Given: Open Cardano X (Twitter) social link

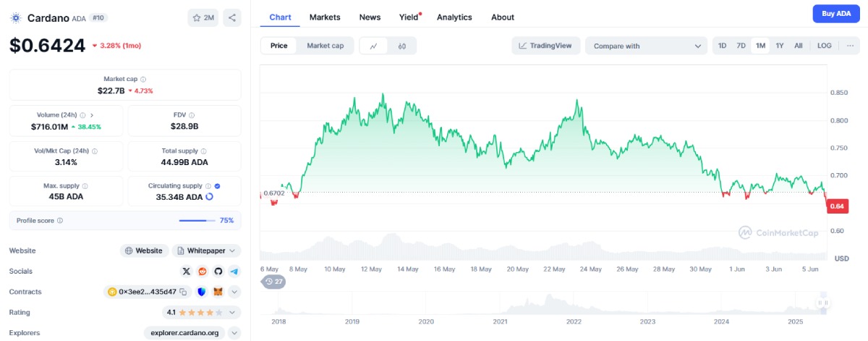Looking at the screenshot, I should (187, 271).
